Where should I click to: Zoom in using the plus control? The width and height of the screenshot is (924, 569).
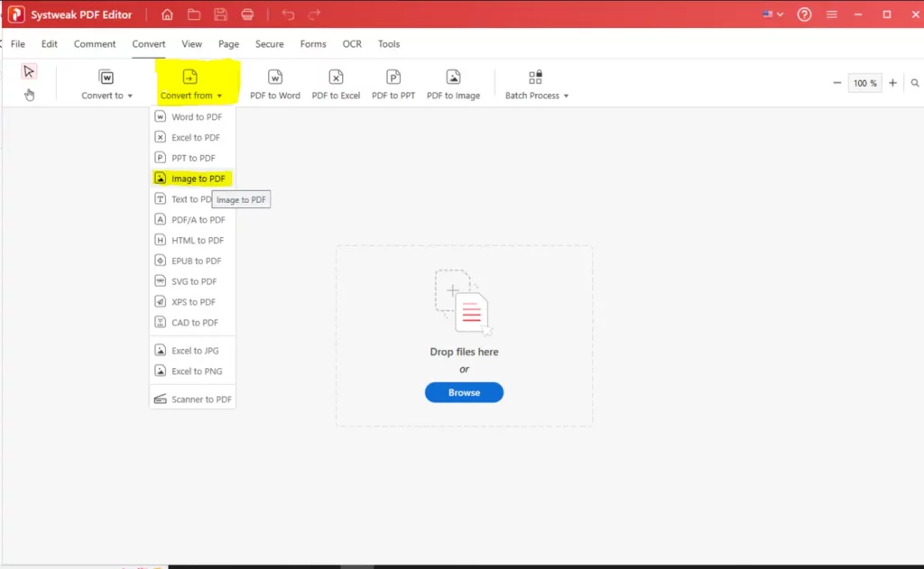pos(892,82)
